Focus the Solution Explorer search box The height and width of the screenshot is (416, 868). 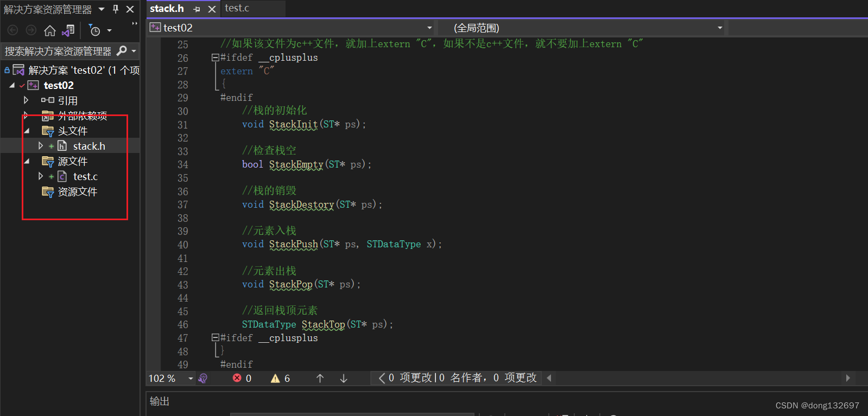click(x=58, y=51)
